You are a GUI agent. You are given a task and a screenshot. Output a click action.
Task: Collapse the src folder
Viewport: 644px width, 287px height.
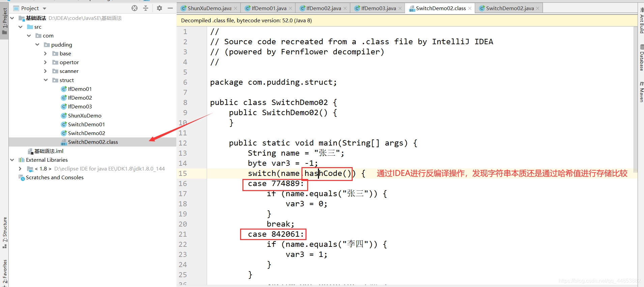click(21, 27)
